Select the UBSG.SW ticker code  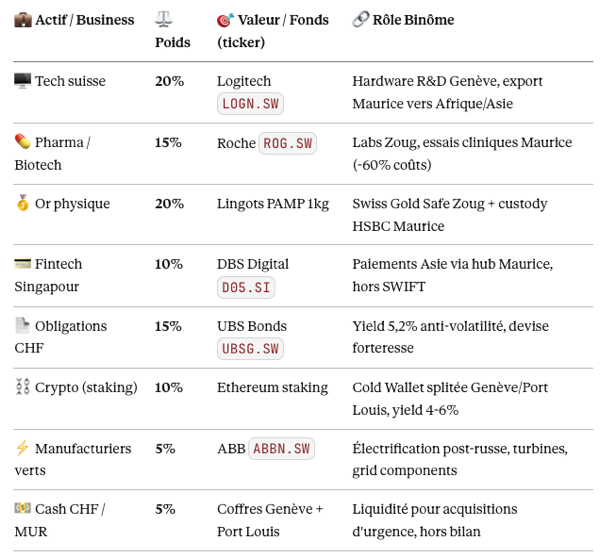pyautogui.click(x=250, y=348)
